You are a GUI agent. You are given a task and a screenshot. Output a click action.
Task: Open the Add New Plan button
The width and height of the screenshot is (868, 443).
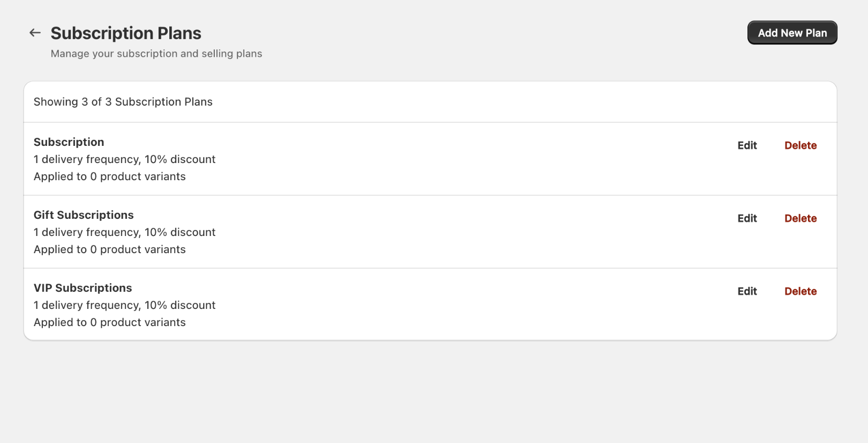click(x=792, y=33)
